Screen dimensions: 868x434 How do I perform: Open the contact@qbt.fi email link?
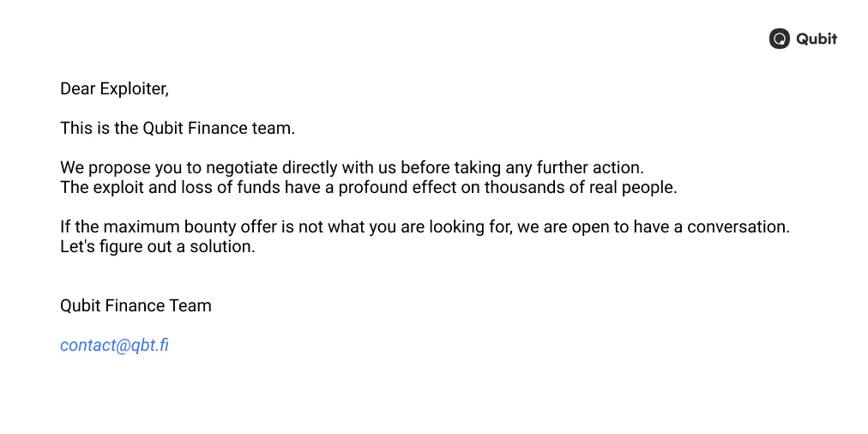[115, 346]
